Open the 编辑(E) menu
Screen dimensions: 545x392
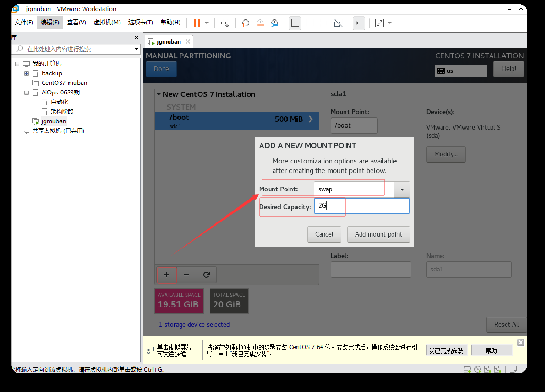point(50,23)
